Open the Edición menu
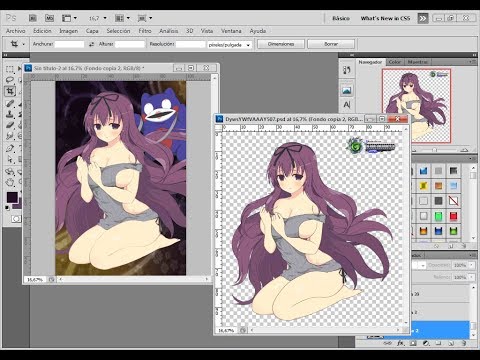480x360 pixels. 42,31
